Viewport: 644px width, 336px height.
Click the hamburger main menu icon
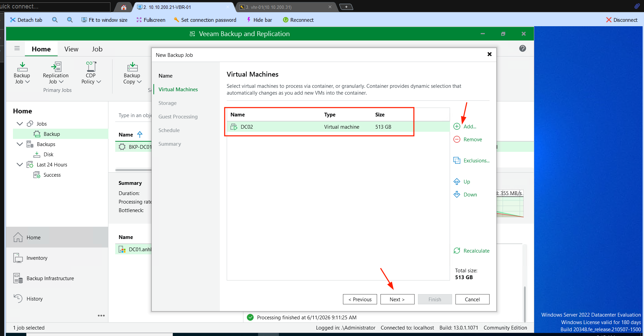17,48
